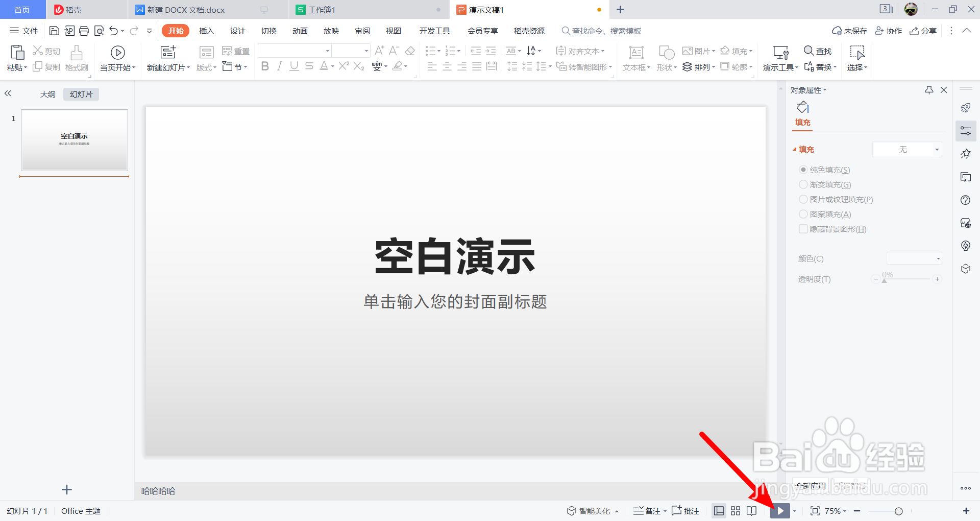Viewport: 980px width, 521px height.
Task: Toggle Italic formatting
Action: pos(279,66)
